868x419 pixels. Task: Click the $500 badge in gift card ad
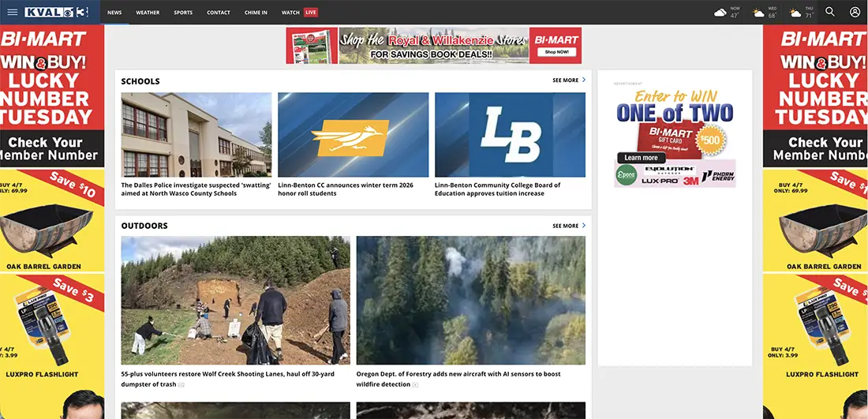(710, 140)
